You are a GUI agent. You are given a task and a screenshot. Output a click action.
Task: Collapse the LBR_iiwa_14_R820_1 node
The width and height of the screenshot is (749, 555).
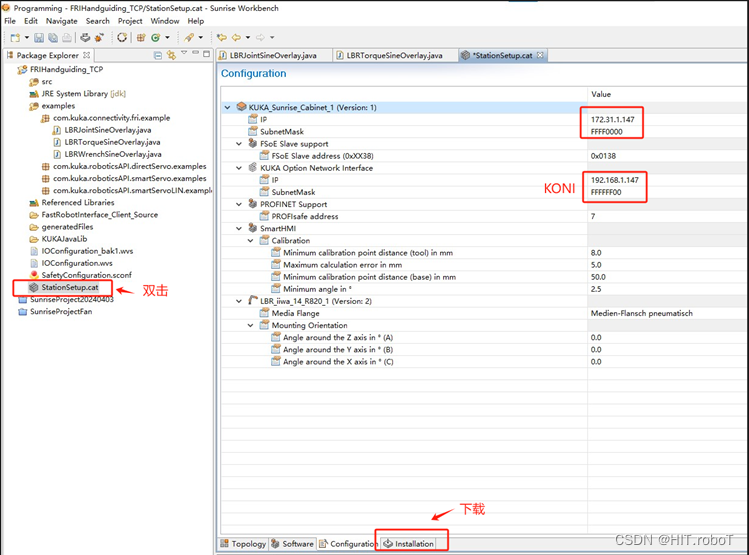point(239,301)
